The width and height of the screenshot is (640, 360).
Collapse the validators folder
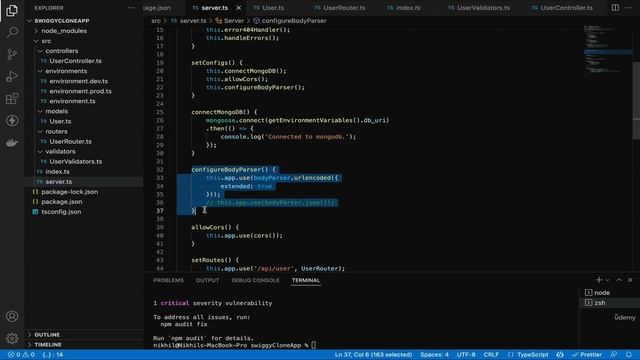point(60,151)
